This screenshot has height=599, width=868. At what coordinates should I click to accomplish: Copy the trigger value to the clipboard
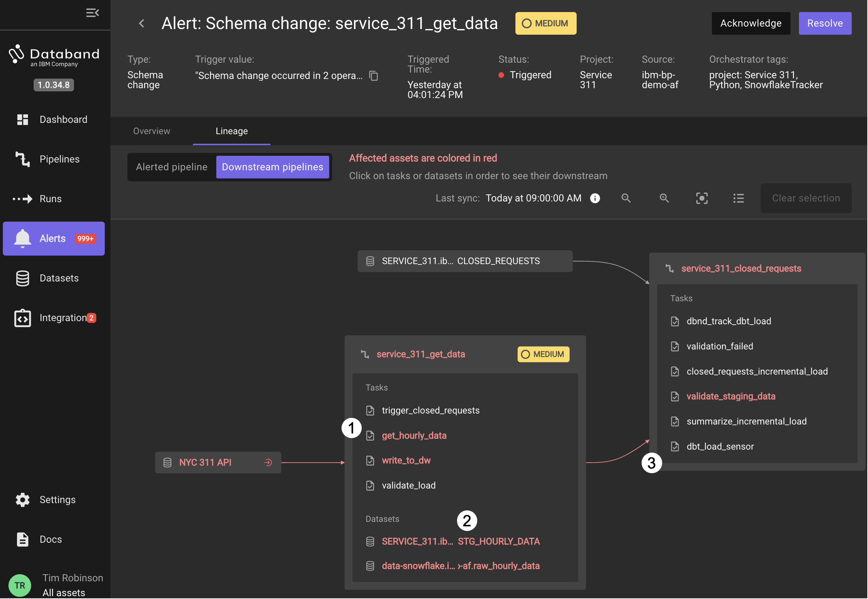point(374,76)
